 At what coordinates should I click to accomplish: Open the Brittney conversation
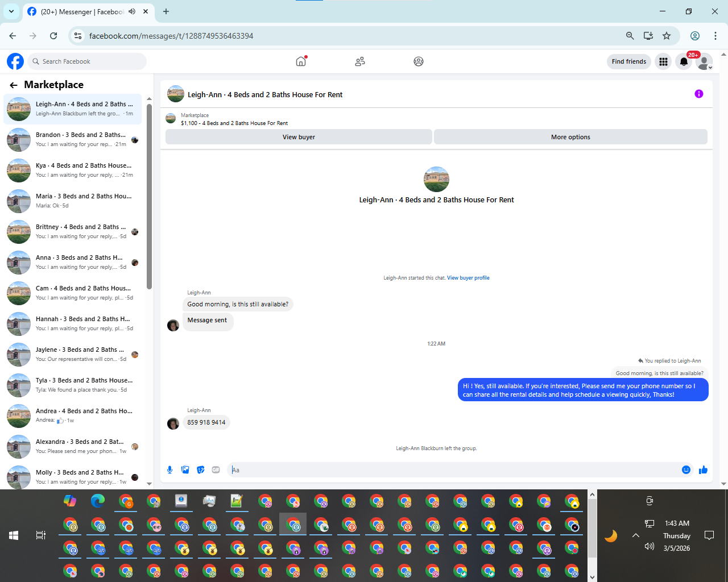tap(73, 231)
